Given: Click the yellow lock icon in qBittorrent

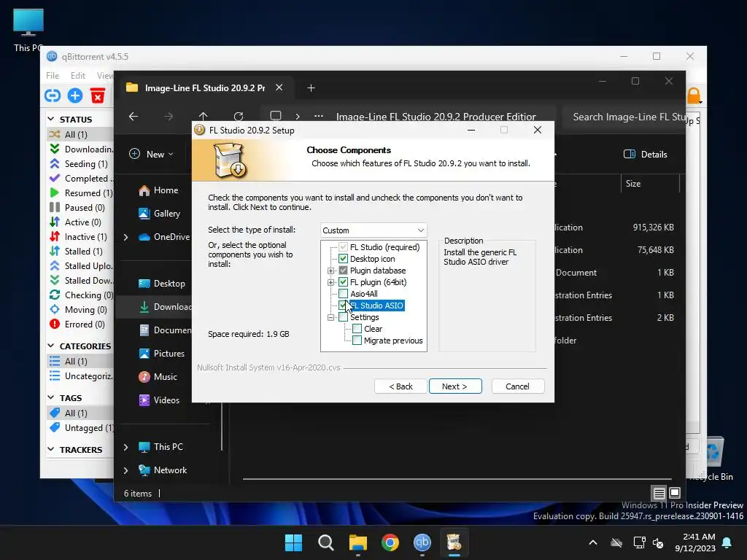Looking at the screenshot, I should click(x=694, y=96).
